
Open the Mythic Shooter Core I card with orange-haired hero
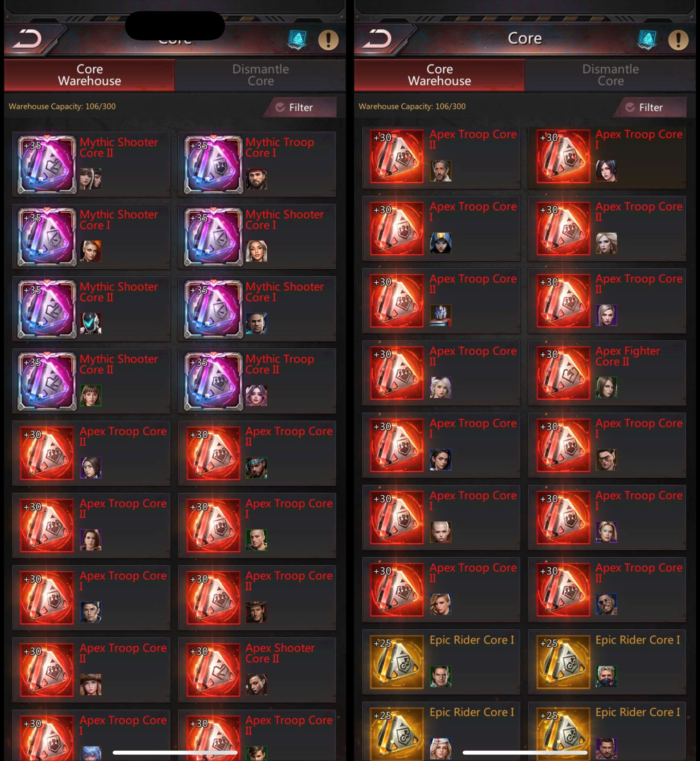coord(91,237)
